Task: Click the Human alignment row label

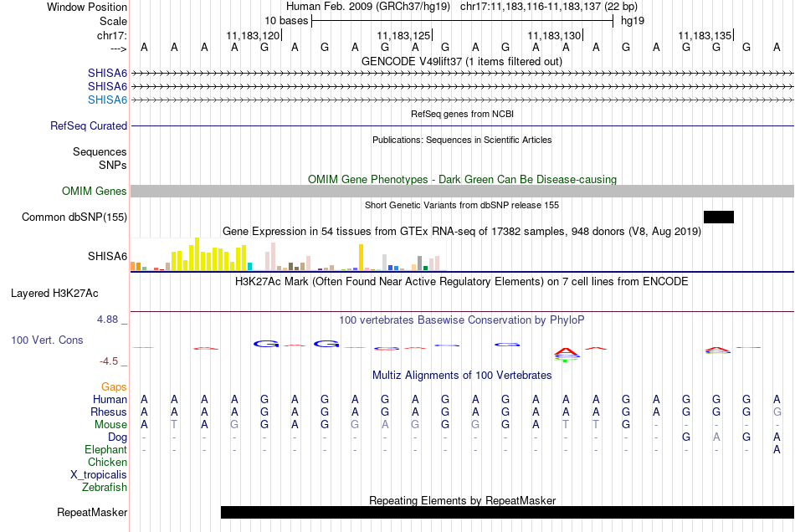Action: 110,400
